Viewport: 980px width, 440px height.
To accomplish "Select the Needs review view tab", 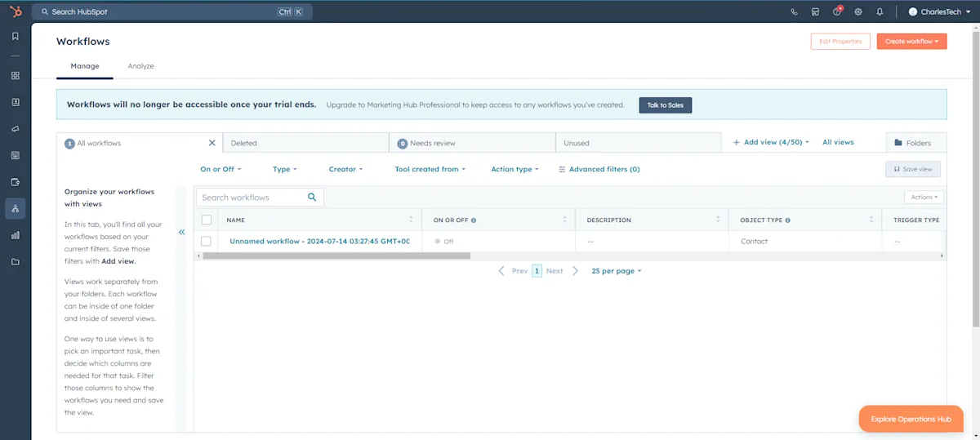I will click(x=472, y=143).
